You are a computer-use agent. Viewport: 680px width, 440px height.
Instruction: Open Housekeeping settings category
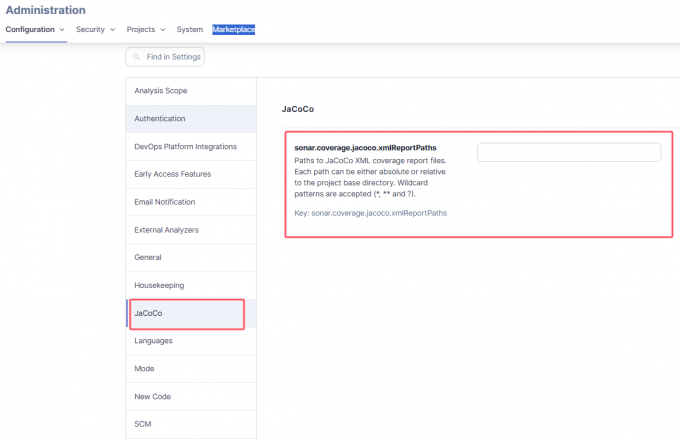191,285
